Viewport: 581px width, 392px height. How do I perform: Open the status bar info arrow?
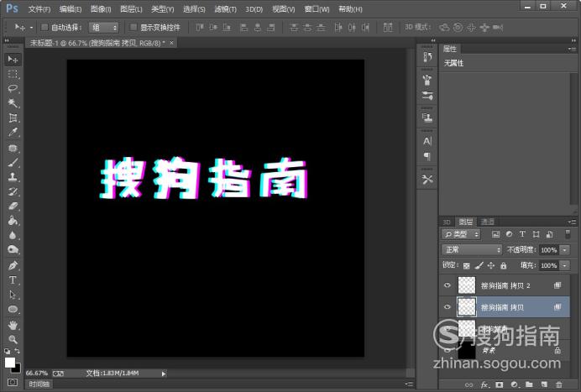[164, 374]
